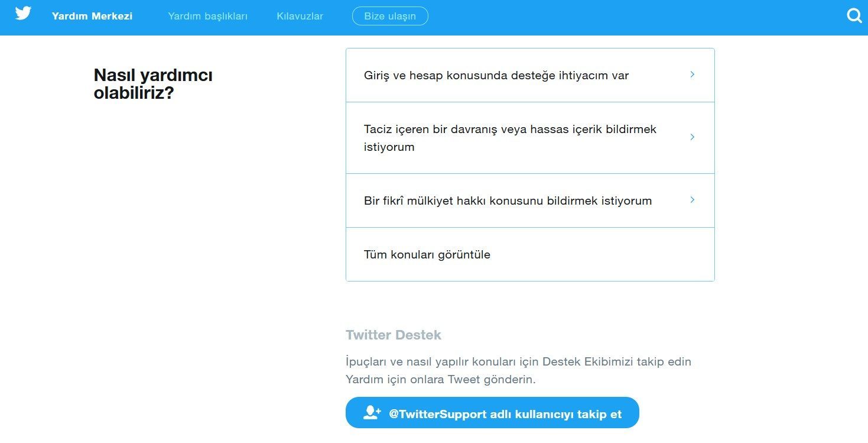Expand chevron on fikrî mülkiyet hakkı row
This screenshot has height=443, width=868.
[x=693, y=200]
